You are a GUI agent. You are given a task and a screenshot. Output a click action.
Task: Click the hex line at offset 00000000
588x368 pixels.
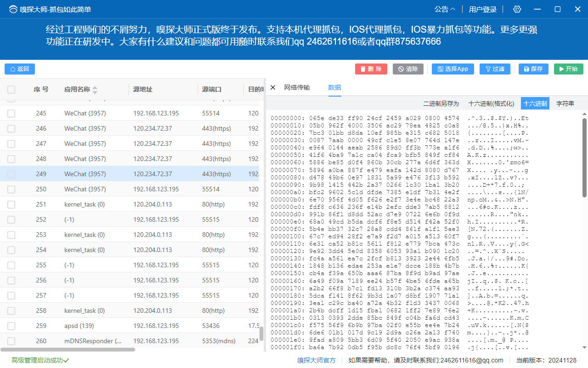[400, 118]
